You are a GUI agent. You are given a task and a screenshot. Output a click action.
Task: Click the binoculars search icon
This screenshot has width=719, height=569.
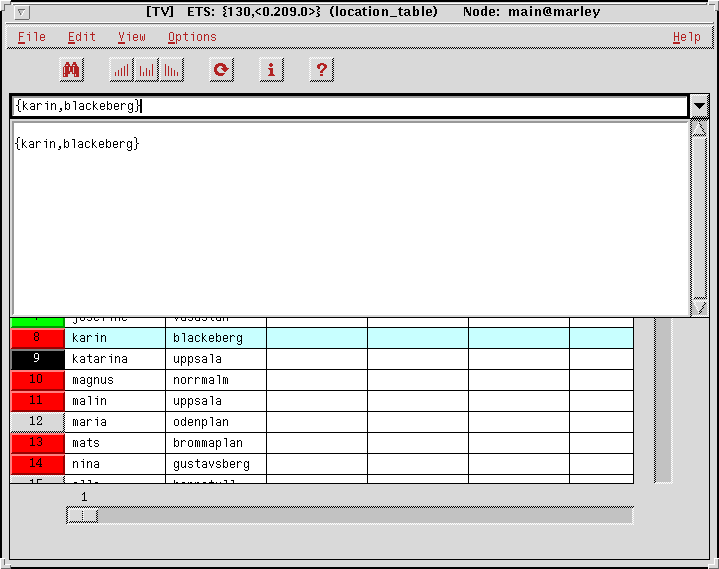click(x=72, y=70)
